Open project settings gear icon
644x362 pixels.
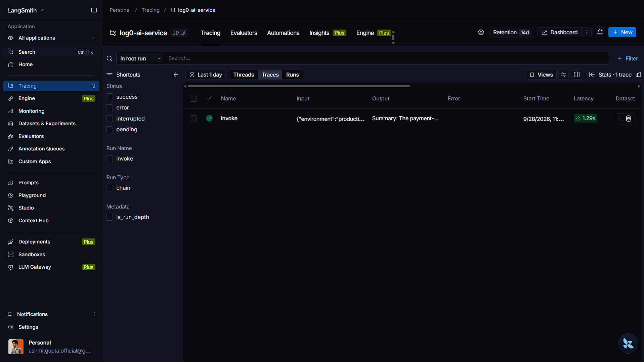pyautogui.click(x=481, y=33)
